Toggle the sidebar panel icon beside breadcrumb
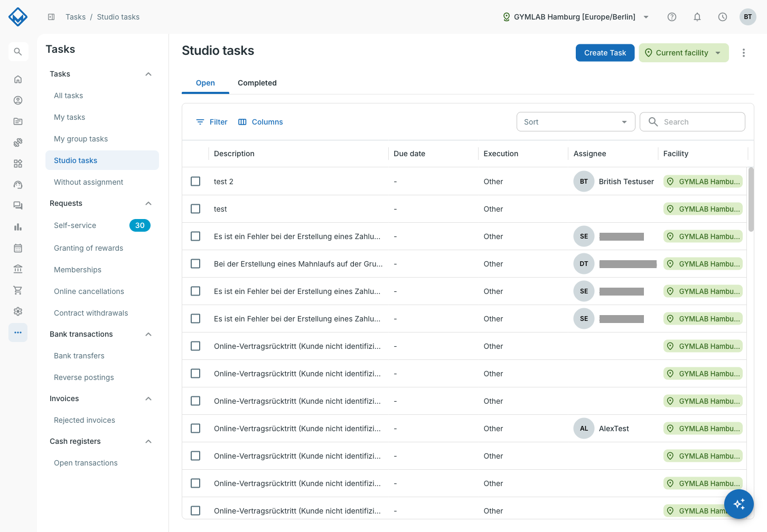Image resolution: width=767 pixels, height=532 pixels. click(51, 17)
